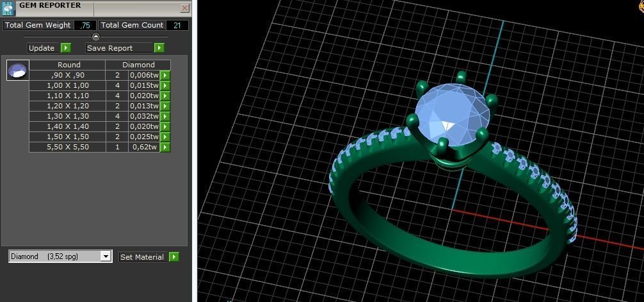Screen dimensions: 644x302
Task: Click green arrow for 1,20 X 1,20 row
Action: (165, 106)
